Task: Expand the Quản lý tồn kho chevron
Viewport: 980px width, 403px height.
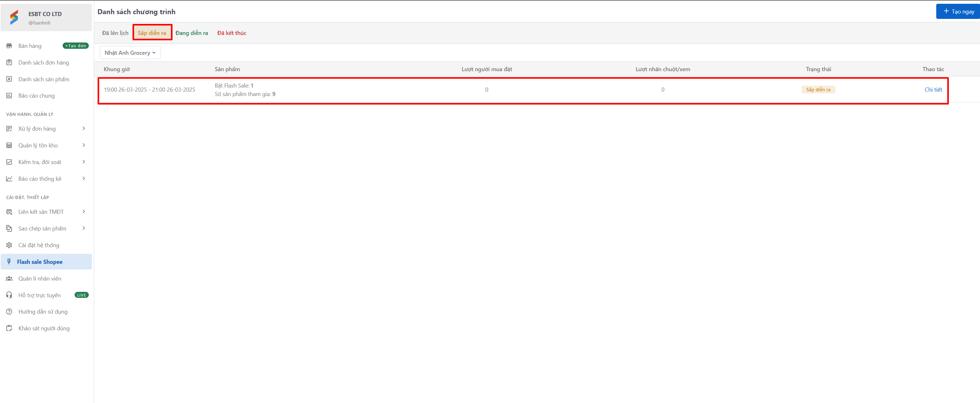Action: 84,145
